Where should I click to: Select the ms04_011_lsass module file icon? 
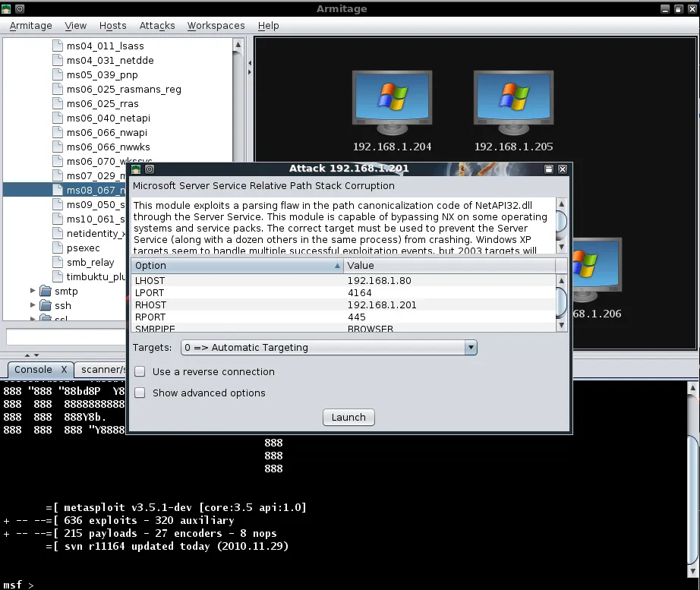click(x=58, y=46)
